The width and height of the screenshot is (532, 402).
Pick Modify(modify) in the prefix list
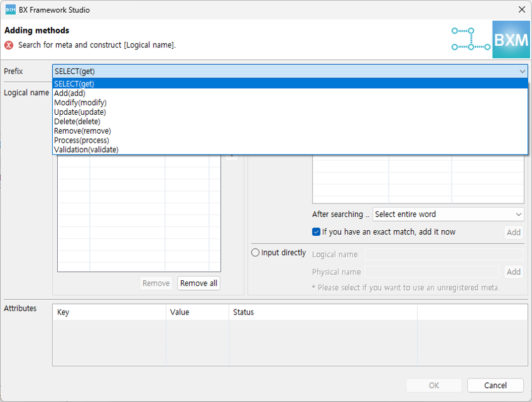tap(80, 103)
